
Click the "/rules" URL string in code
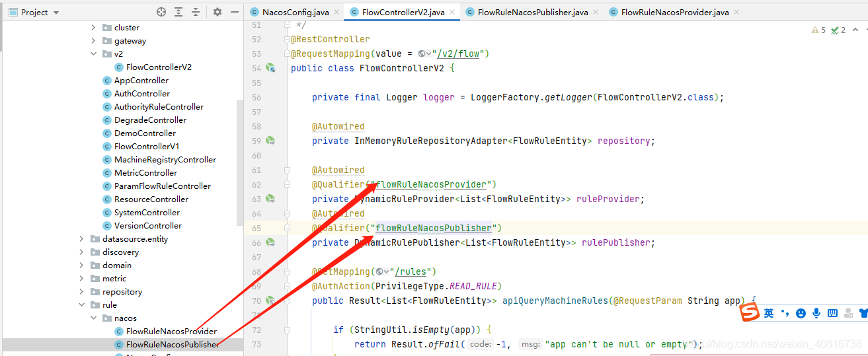point(411,271)
